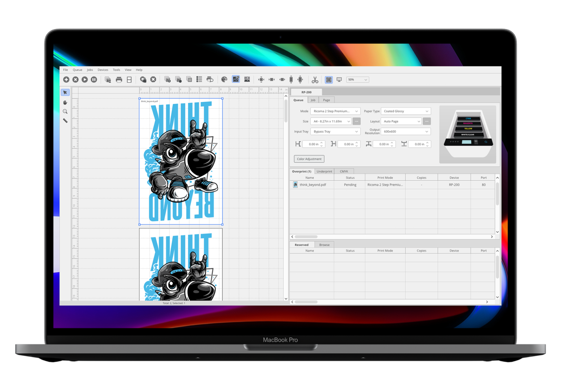
Task: Select the hand pan tool
Action: pyautogui.click(x=65, y=102)
